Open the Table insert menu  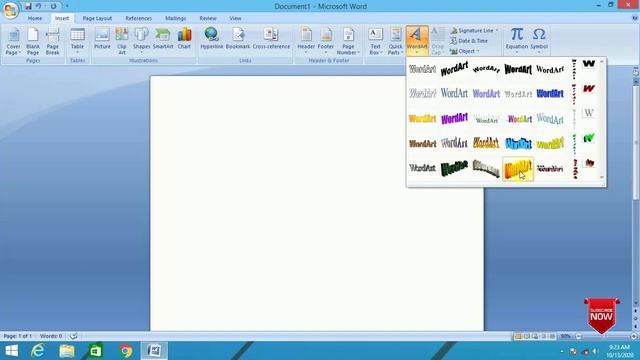pos(78,41)
